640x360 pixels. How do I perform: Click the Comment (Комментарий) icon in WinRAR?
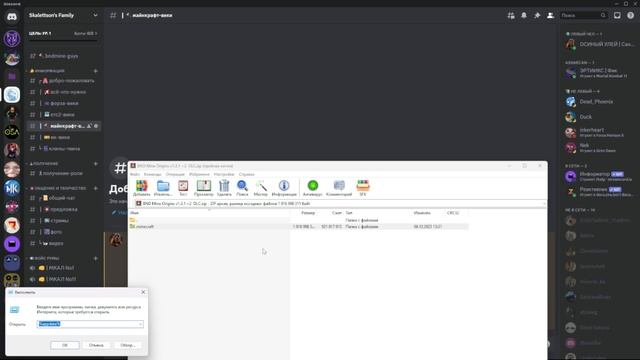coord(339,188)
